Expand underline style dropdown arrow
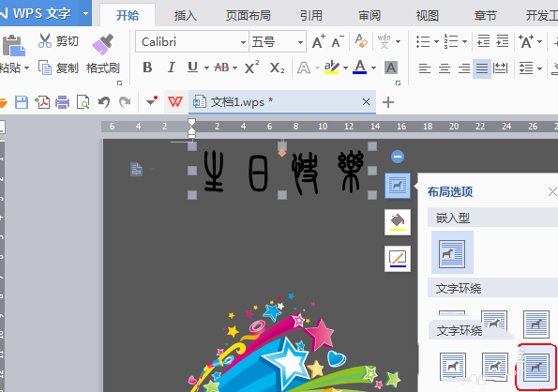The width and height of the screenshot is (558, 392). tap(206, 68)
